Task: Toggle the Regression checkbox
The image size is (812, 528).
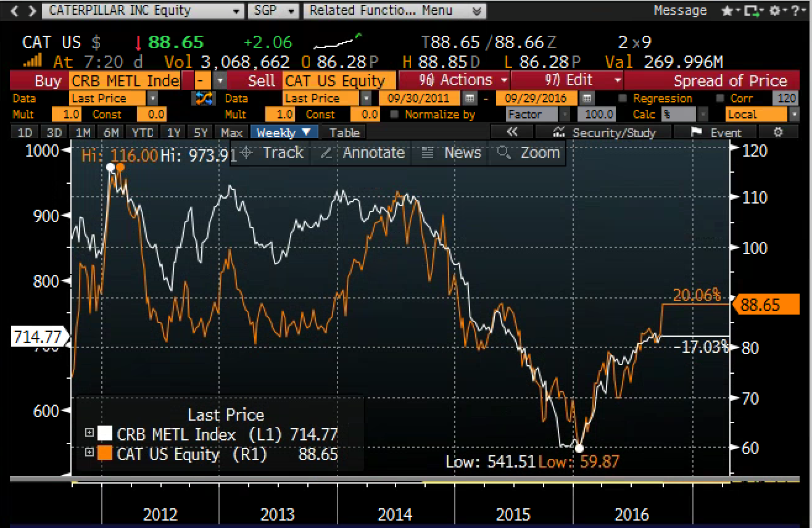Action: click(623, 98)
